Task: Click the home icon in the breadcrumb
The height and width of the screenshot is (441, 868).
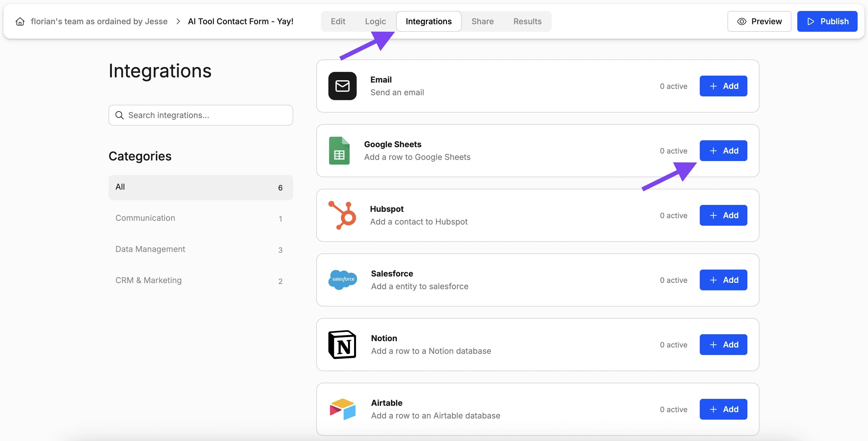Action: (20, 21)
